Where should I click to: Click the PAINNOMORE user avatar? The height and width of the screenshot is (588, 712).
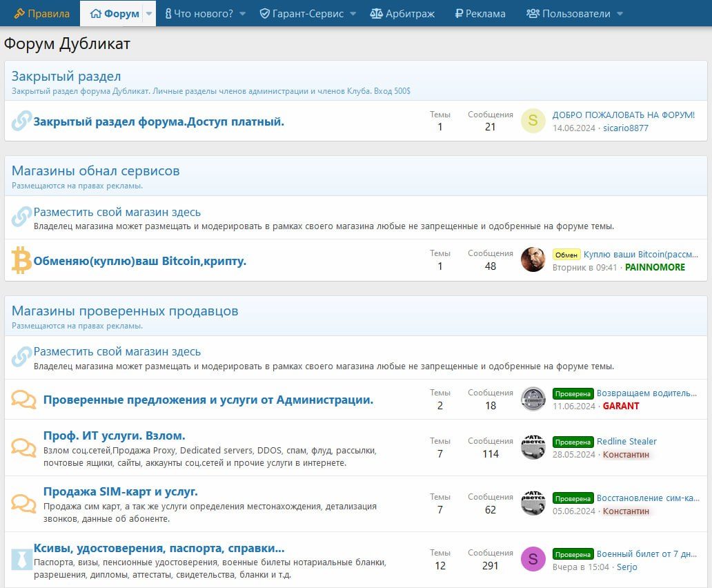pos(533,259)
